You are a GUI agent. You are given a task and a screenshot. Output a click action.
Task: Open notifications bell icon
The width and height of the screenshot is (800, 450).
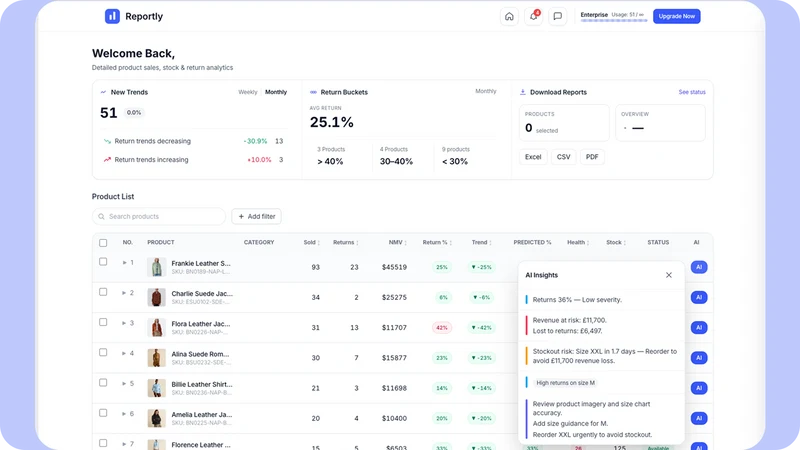[534, 16]
